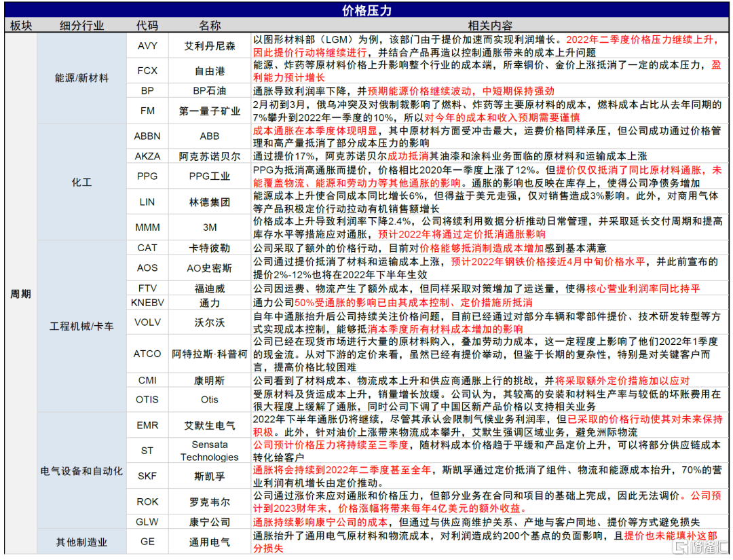Select ticker code "FTV"
The height and width of the screenshot is (560, 733).
(147, 288)
